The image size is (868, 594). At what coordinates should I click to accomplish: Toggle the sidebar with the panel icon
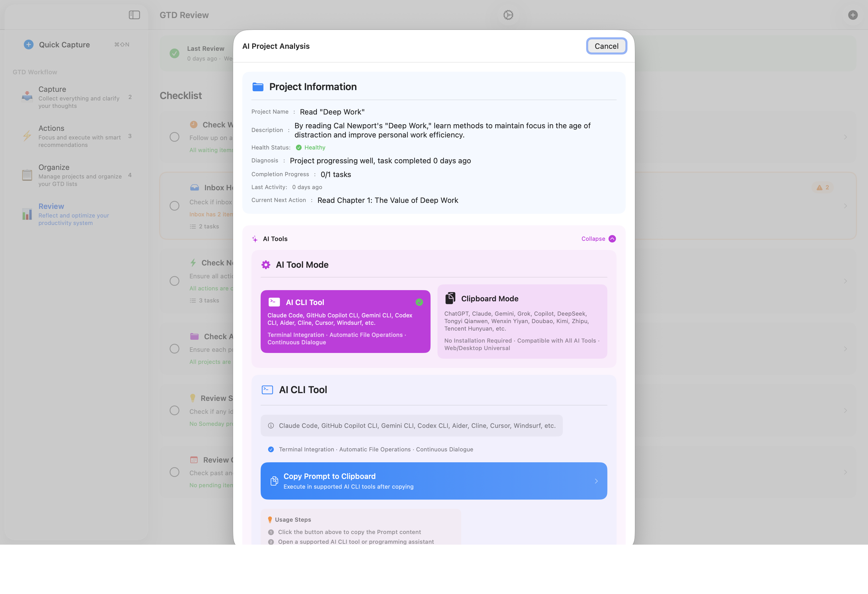pyautogui.click(x=134, y=15)
